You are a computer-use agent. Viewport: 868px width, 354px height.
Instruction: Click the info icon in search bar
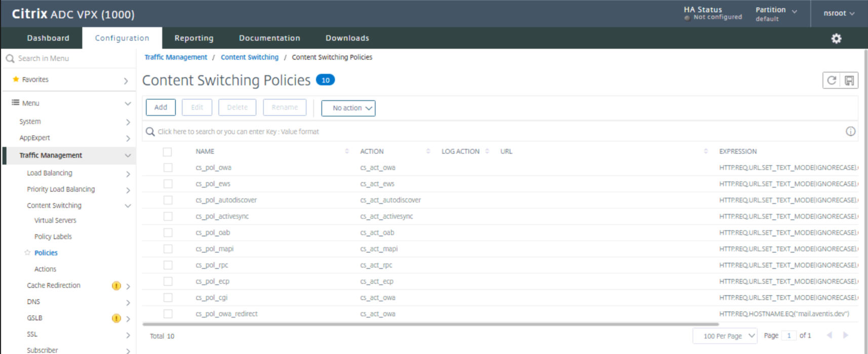[850, 131]
